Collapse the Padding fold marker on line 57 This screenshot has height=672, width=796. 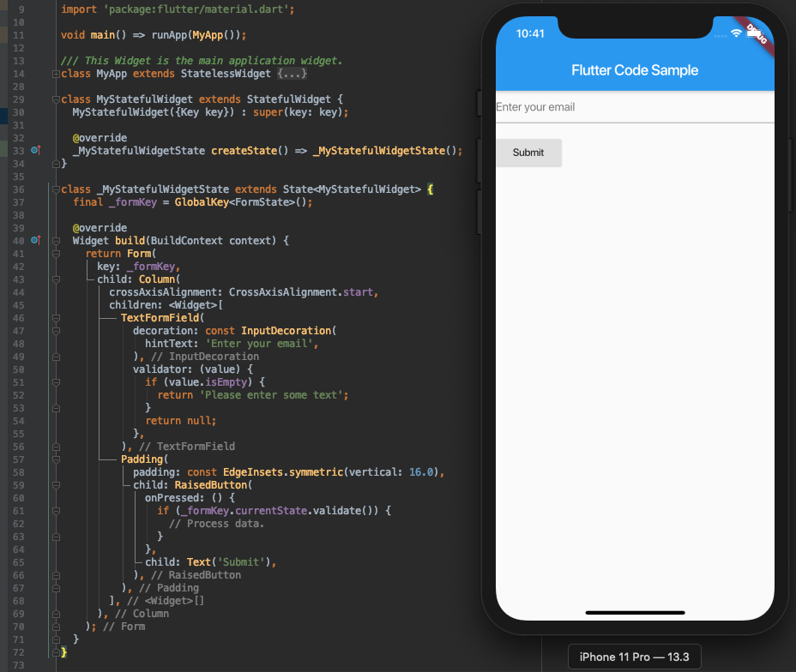coord(56,459)
